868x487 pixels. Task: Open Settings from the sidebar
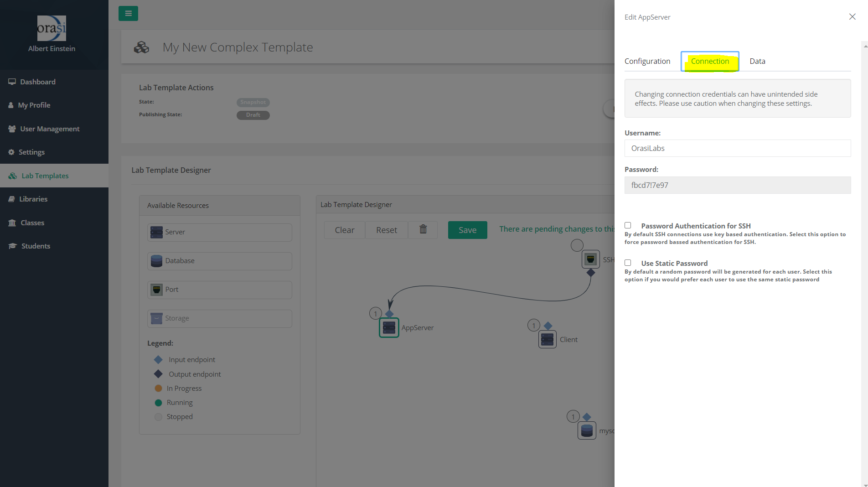click(54, 152)
